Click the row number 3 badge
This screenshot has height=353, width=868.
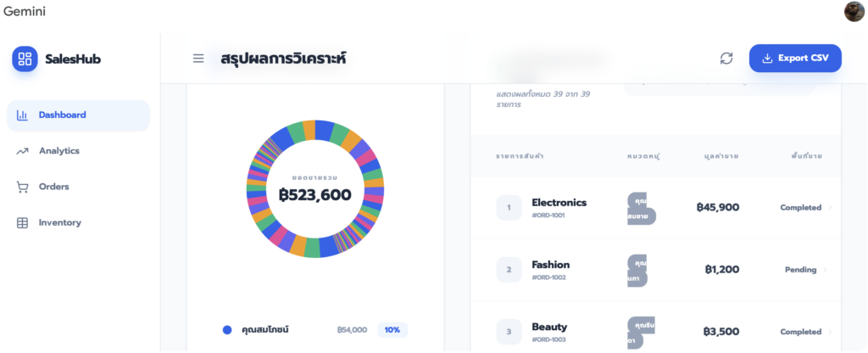[x=509, y=332]
